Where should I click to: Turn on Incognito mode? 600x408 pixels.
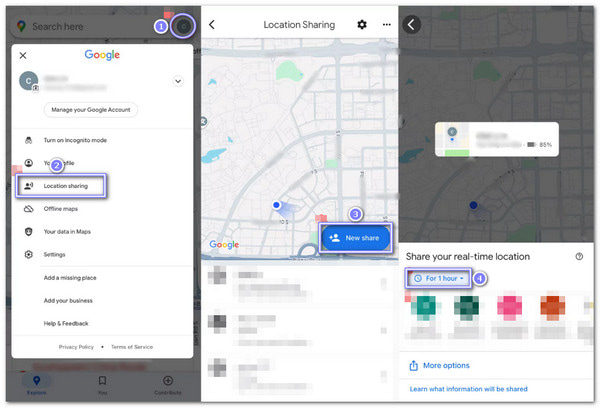(x=75, y=140)
